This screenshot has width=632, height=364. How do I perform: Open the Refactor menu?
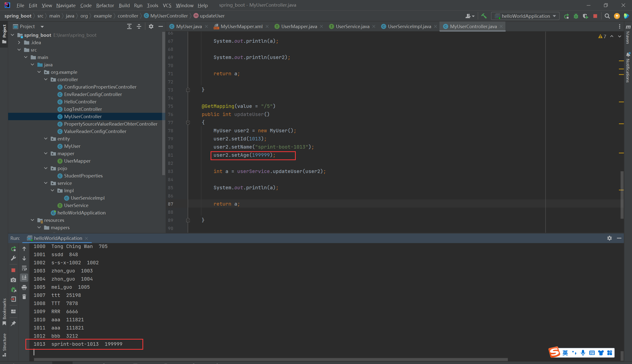105,5
